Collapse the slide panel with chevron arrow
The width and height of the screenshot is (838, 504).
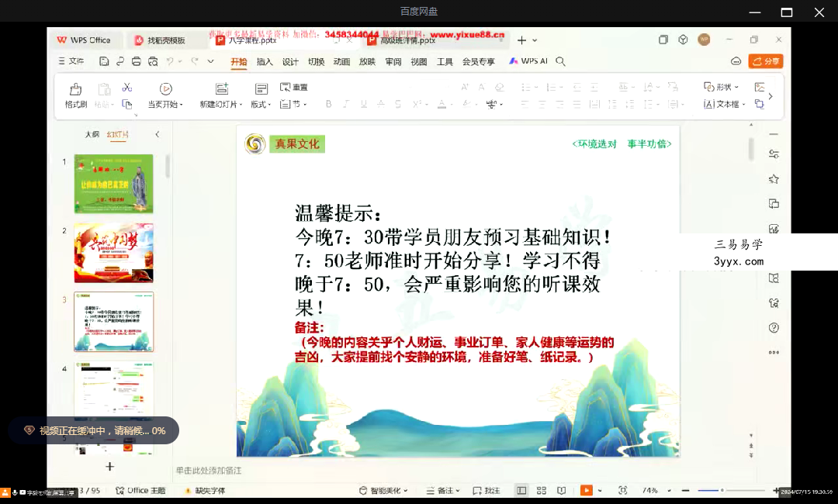[x=157, y=135]
